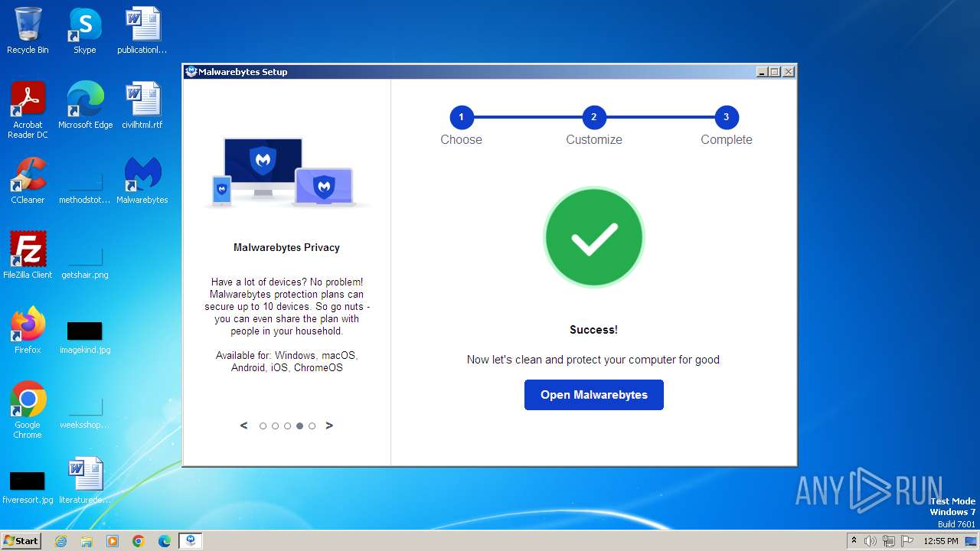This screenshot has height=551, width=980.
Task: Select the fifth carousel dot
Action: (x=312, y=426)
